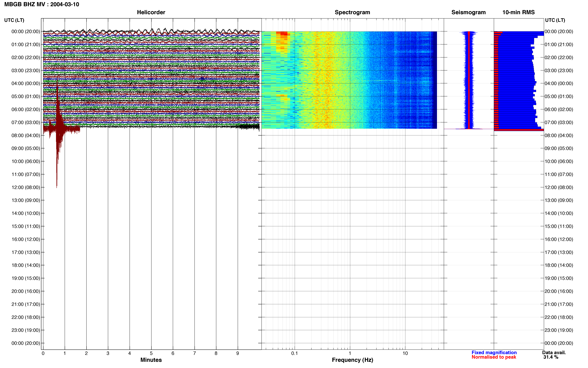This screenshot has height=368, width=588.
Task: Click left axis label '16:00 (12:00)'
Action: [x=26, y=239]
